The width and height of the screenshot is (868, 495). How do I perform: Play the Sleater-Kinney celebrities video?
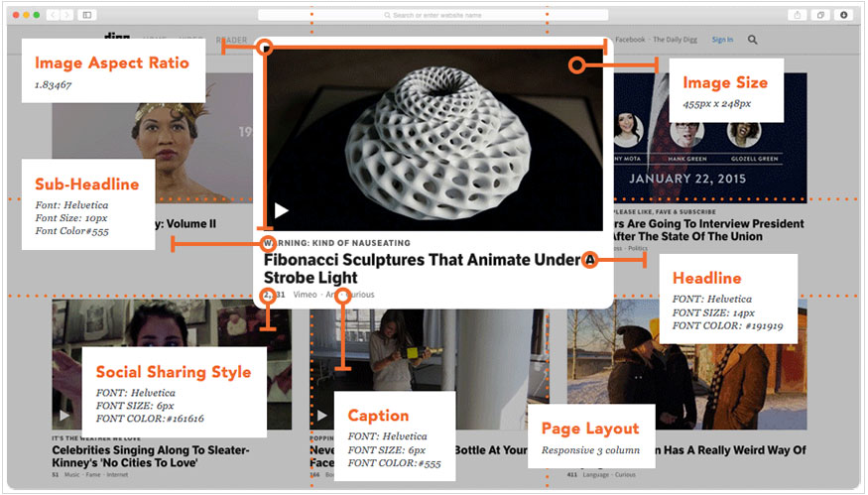pos(64,415)
